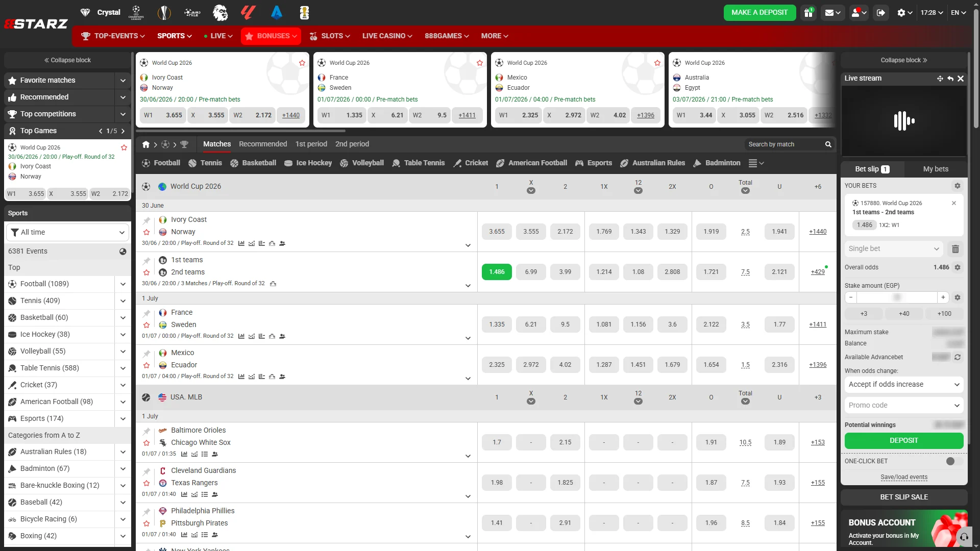The width and height of the screenshot is (980, 551).
Task: Increase stake with the plus stepper
Action: [943, 297]
